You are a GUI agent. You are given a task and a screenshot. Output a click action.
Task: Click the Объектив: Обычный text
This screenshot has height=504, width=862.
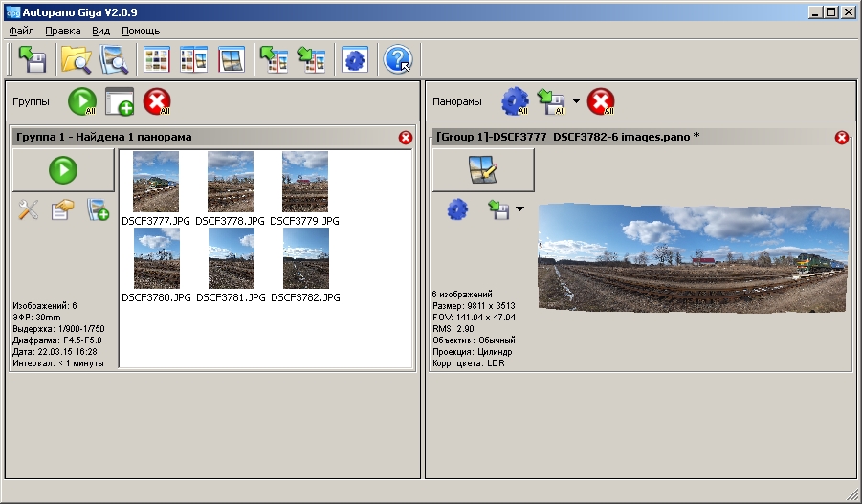coord(474,340)
